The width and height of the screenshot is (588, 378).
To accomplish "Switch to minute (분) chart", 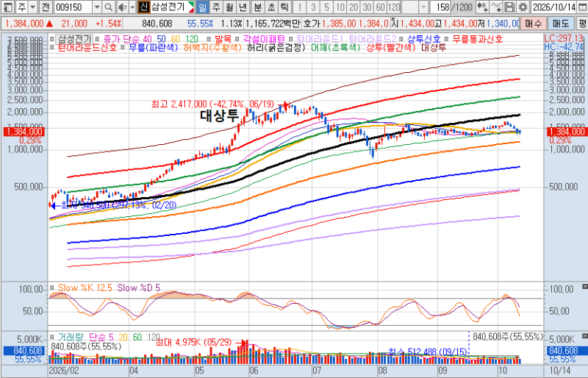I will [x=258, y=7].
